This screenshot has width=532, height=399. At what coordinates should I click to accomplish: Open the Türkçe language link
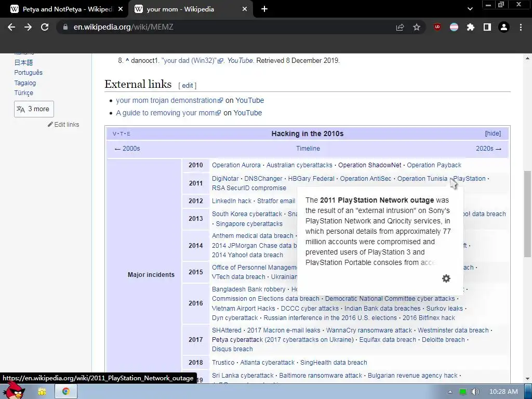click(24, 92)
